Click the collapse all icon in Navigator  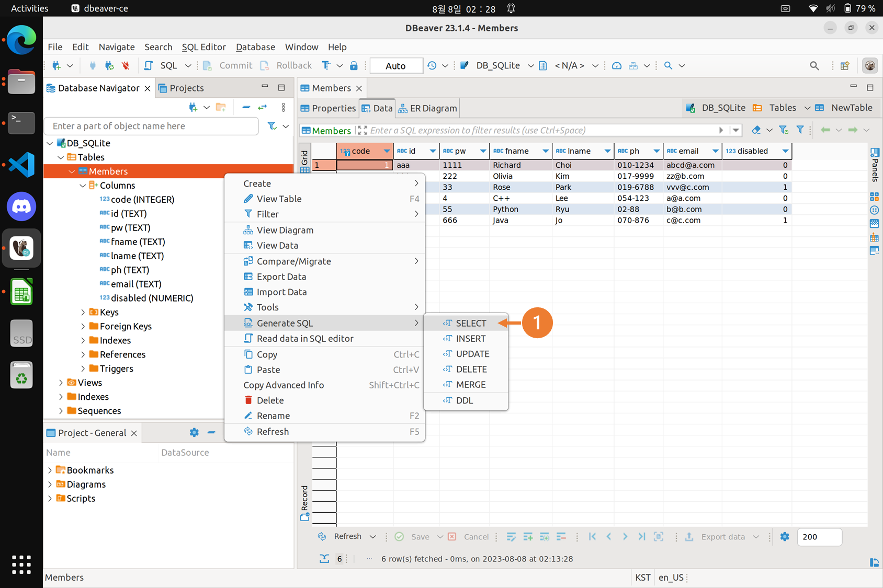click(x=246, y=107)
